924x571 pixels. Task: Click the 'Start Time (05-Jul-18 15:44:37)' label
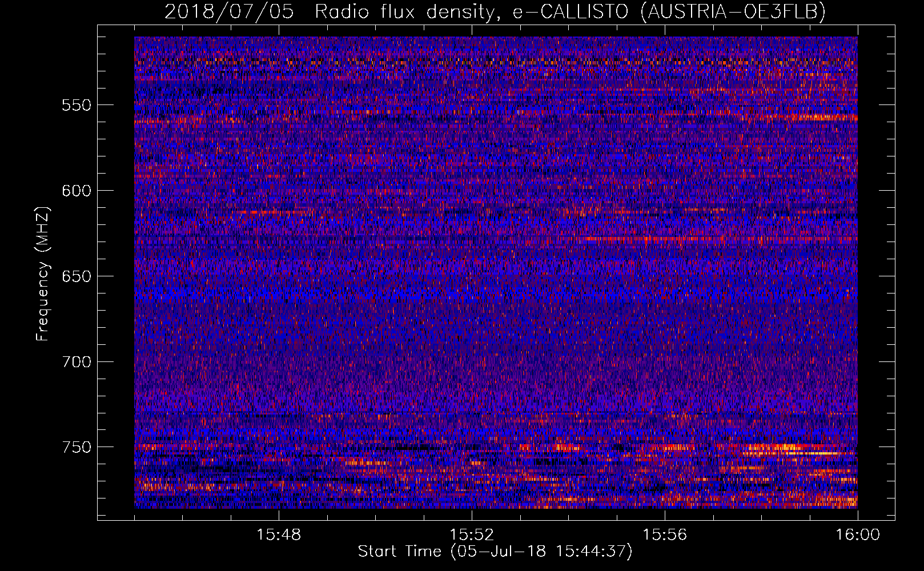click(x=495, y=552)
